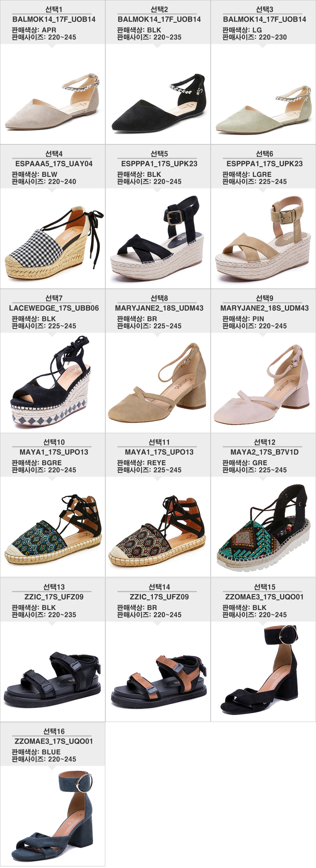Select the BGRE peacock pattern MAYA1 espadrille

tap(53, 529)
